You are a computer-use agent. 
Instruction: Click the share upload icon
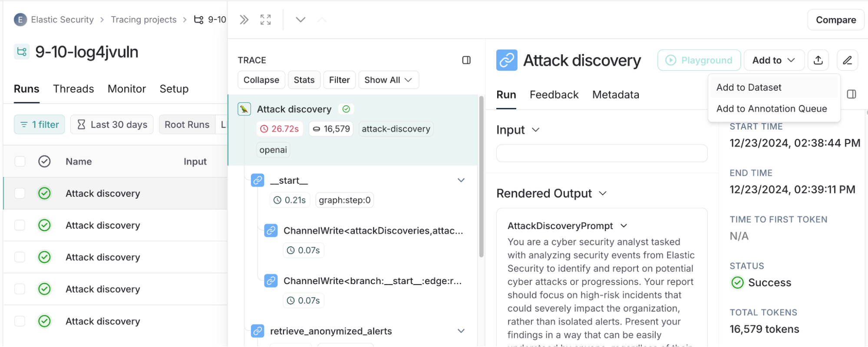tap(818, 60)
